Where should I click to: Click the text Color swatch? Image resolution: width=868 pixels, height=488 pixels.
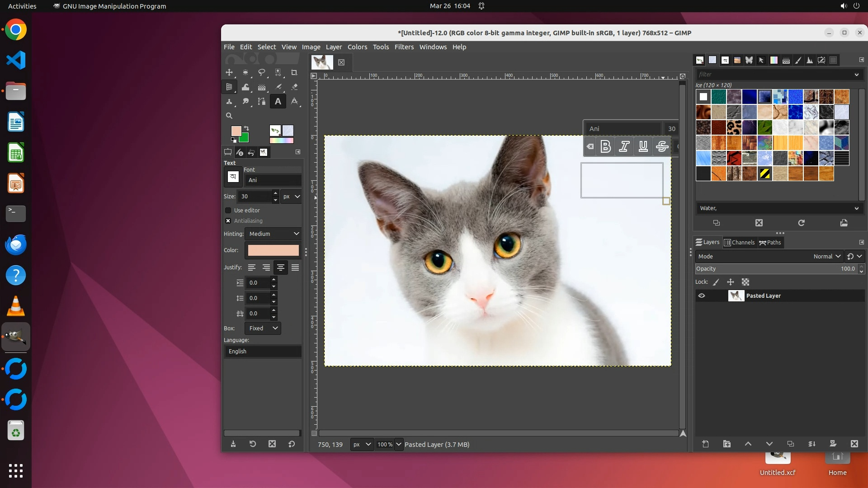(273, 250)
